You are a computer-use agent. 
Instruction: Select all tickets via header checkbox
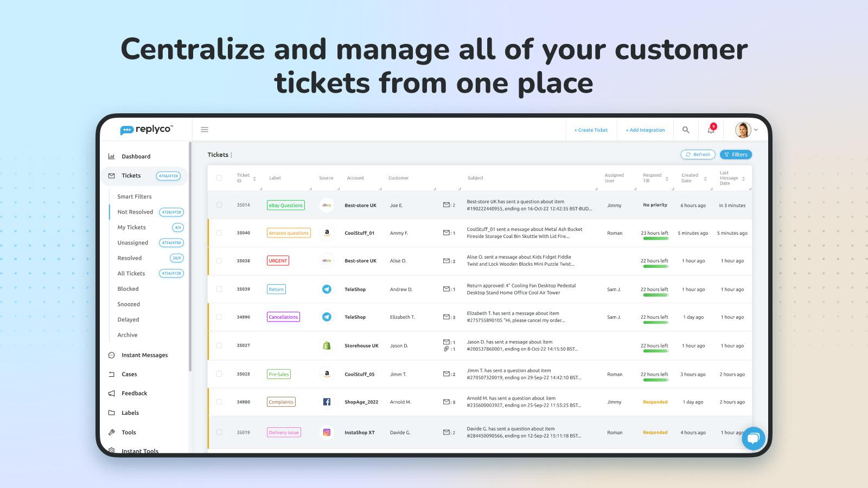(x=220, y=177)
